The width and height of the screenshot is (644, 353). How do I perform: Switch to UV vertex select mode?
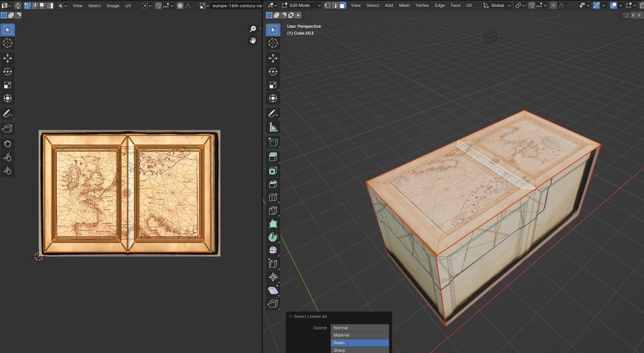27,6
